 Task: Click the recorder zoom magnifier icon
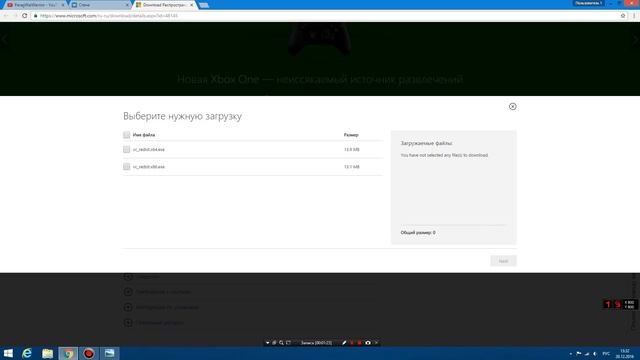tap(281, 343)
